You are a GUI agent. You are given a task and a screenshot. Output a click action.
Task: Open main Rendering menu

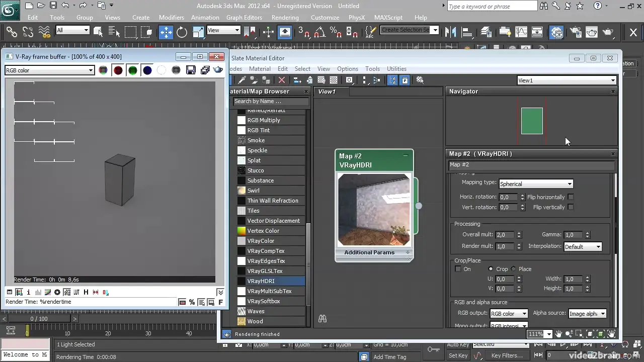pyautogui.click(x=285, y=18)
